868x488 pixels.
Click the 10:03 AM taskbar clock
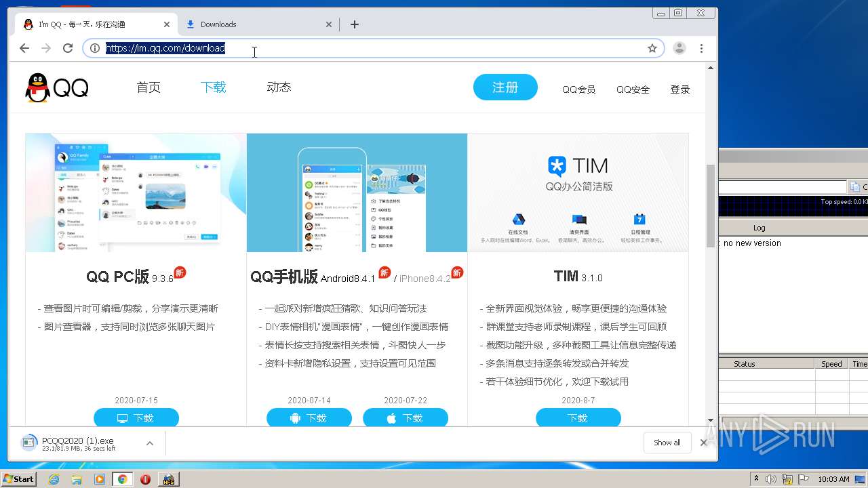click(833, 479)
